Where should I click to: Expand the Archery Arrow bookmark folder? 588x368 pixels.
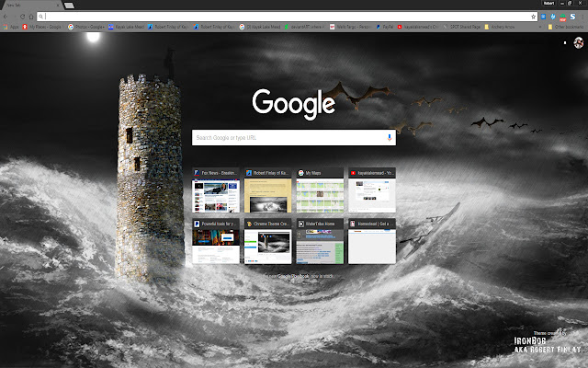point(500,27)
